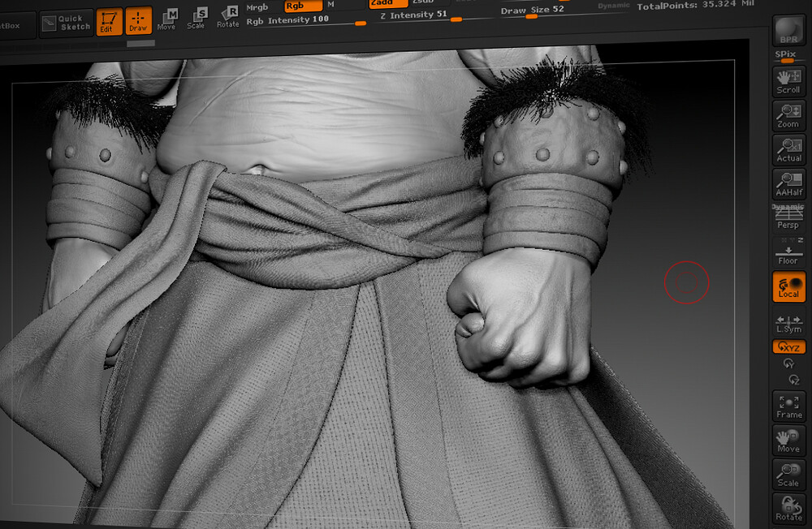Toggle Local transformations
The image size is (812, 529).
point(788,287)
